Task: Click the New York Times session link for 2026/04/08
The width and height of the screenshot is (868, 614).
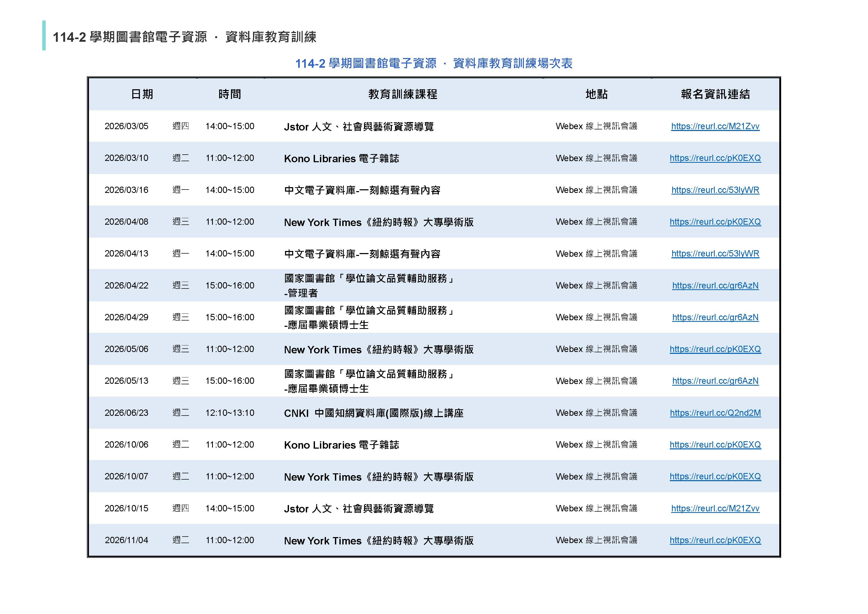Action: [x=716, y=222]
